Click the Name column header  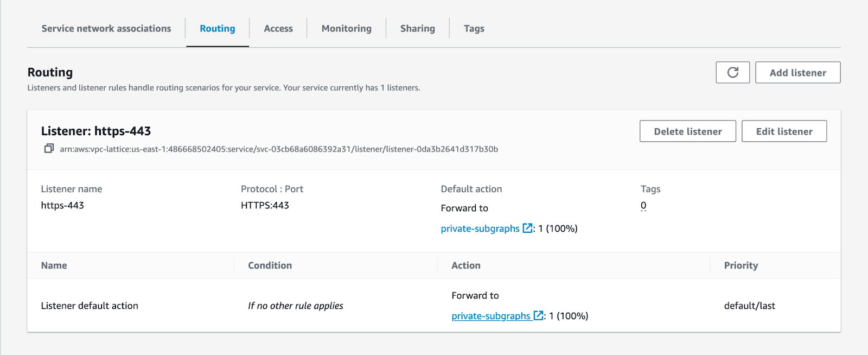[x=54, y=265]
